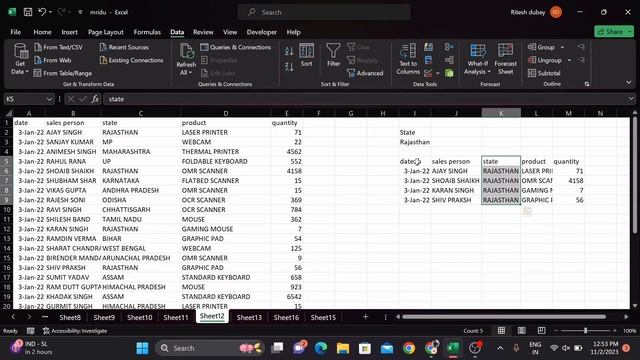Sort A to Z ascending
640x360 pixels.
point(289,51)
